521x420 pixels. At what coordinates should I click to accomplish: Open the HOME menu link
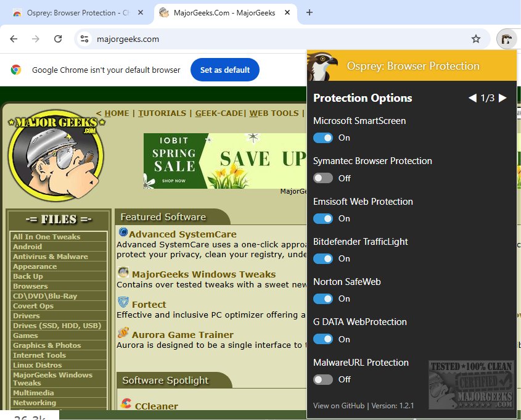click(x=117, y=113)
